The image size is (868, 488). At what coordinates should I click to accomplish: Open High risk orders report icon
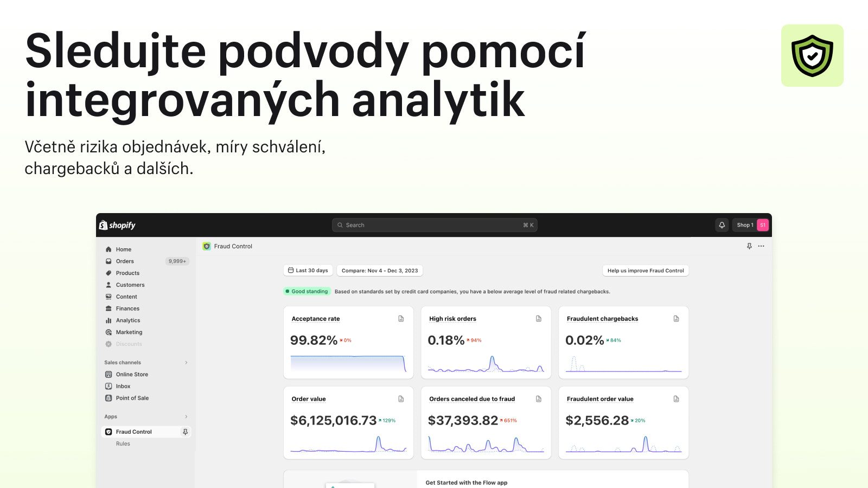[539, 319]
